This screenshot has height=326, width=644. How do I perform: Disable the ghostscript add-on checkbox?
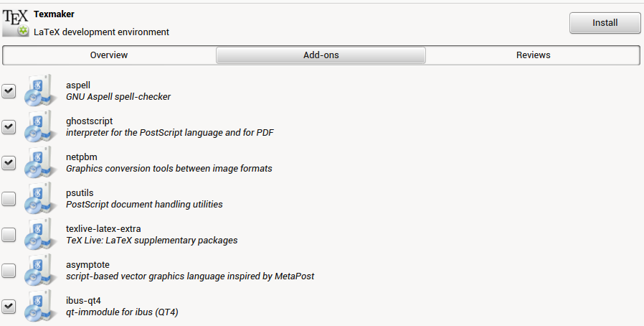click(x=9, y=126)
